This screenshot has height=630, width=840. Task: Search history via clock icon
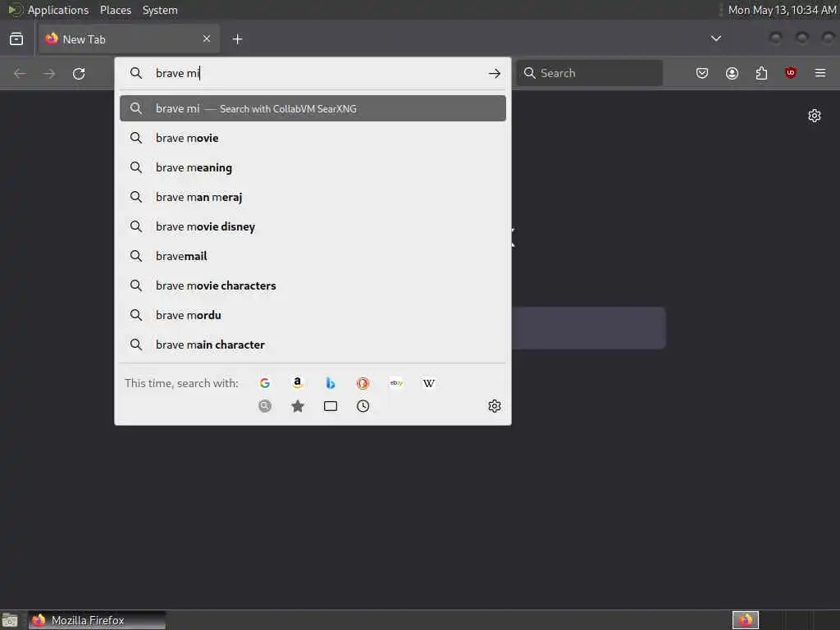pos(363,406)
